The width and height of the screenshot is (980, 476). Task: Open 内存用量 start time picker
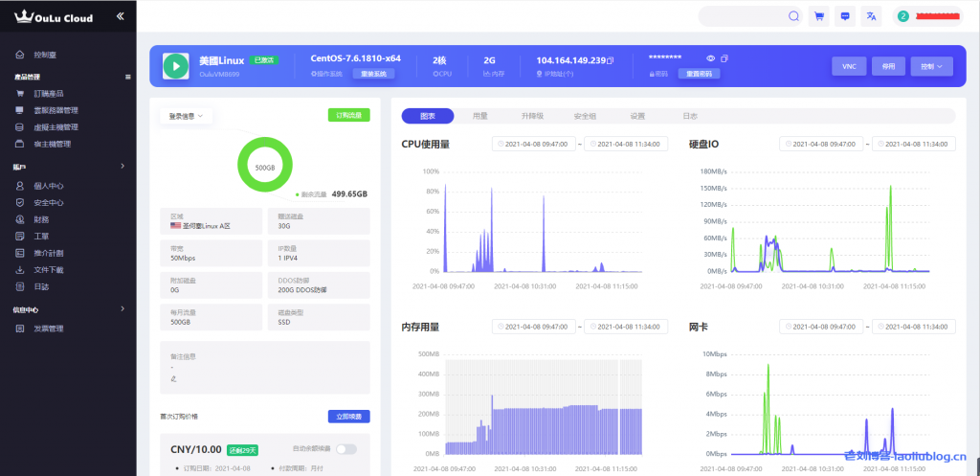click(x=534, y=327)
